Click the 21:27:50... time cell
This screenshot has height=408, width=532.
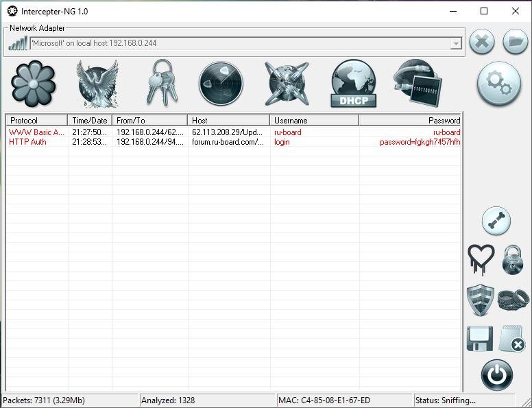(x=90, y=132)
